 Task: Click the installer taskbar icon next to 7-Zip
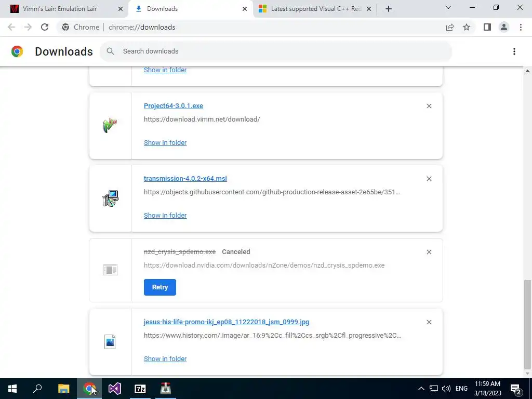click(166, 389)
